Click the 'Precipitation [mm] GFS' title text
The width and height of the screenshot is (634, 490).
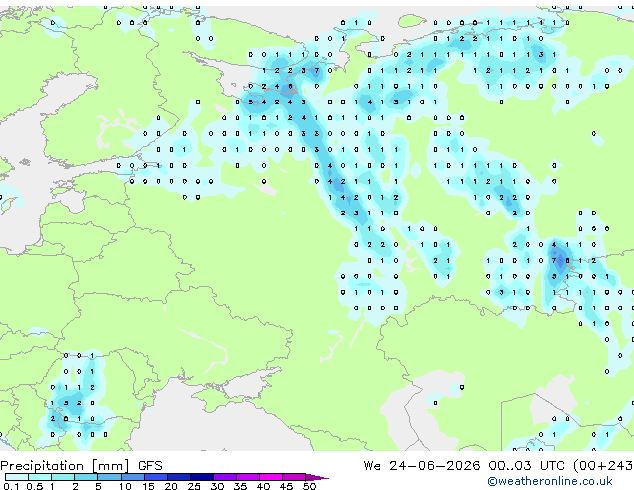(81, 466)
